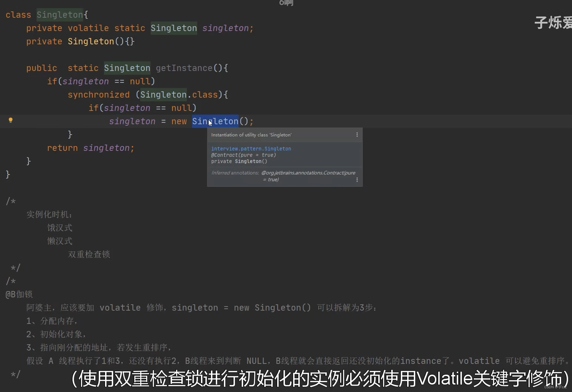Click the 'new' keyword in assignment
Image resolution: width=572 pixels, height=392 pixels.
point(179,121)
